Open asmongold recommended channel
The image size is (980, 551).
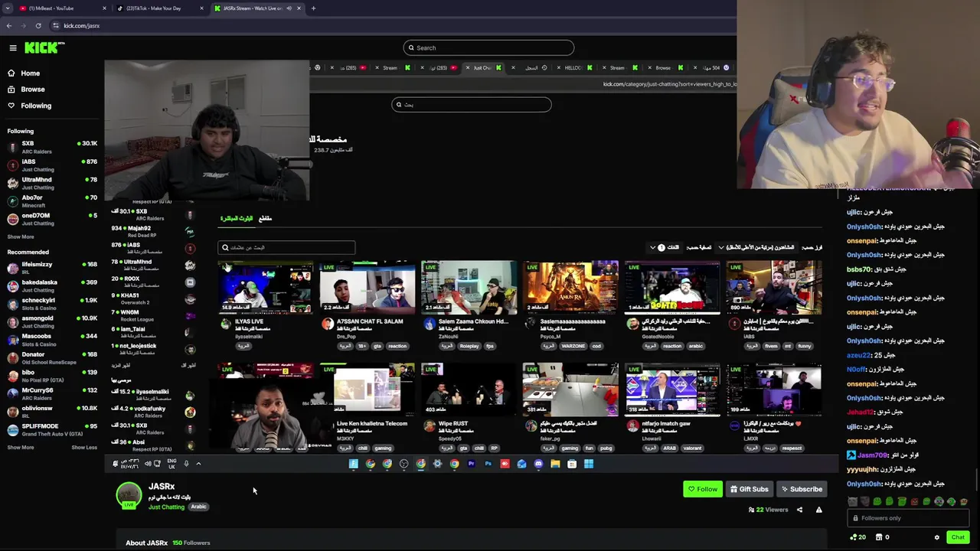52,321
